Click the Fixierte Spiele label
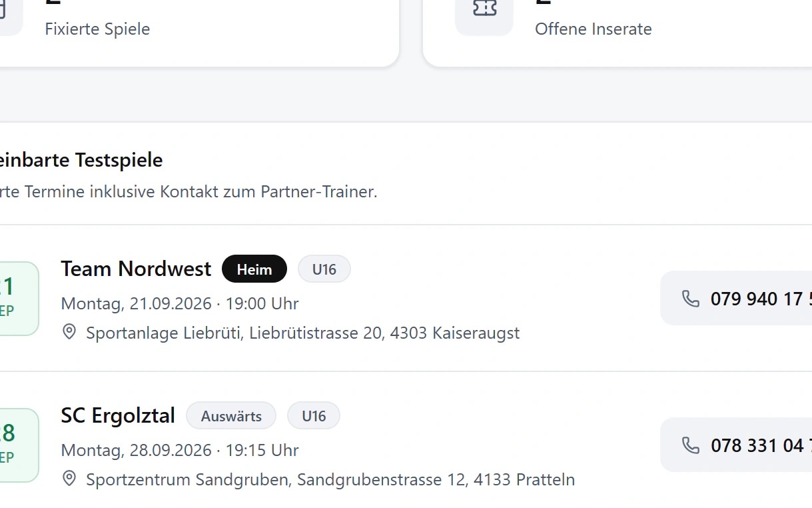The width and height of the screenshot is (812, 508). tap(97, 29)
